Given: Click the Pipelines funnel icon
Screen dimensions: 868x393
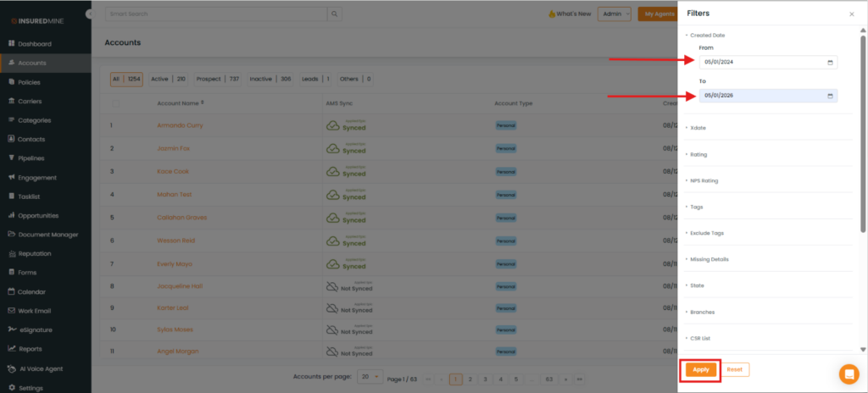Looking at the screenshot, I should pyautogui.click(x=11, y=158).
